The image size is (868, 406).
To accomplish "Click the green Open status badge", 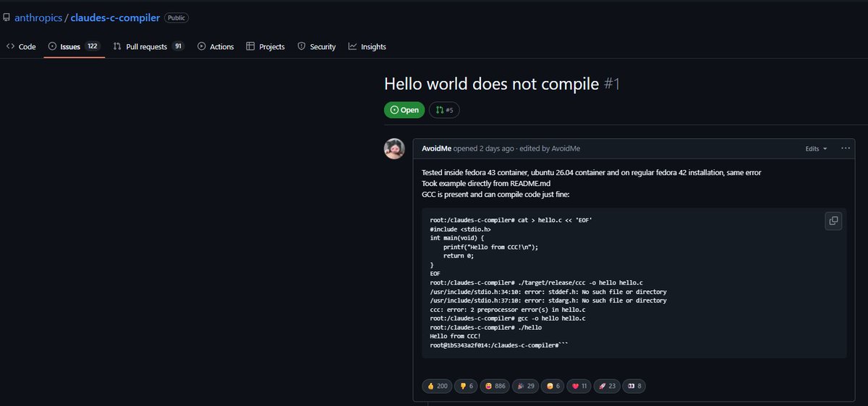I will (x=404, y=110).
